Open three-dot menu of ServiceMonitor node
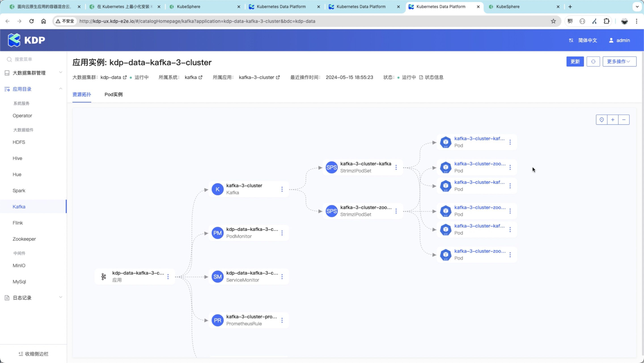Viewport: 644px width, 363px height. tap(282, 276)
